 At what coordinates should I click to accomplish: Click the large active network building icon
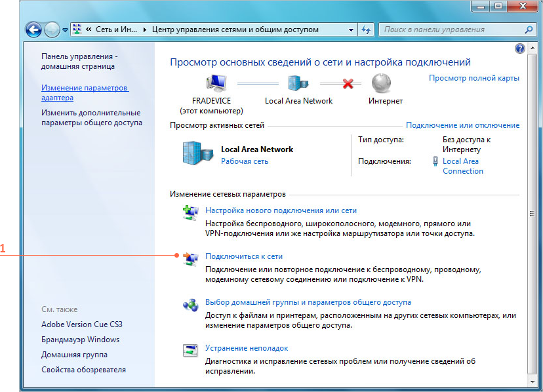pos(197,153)
